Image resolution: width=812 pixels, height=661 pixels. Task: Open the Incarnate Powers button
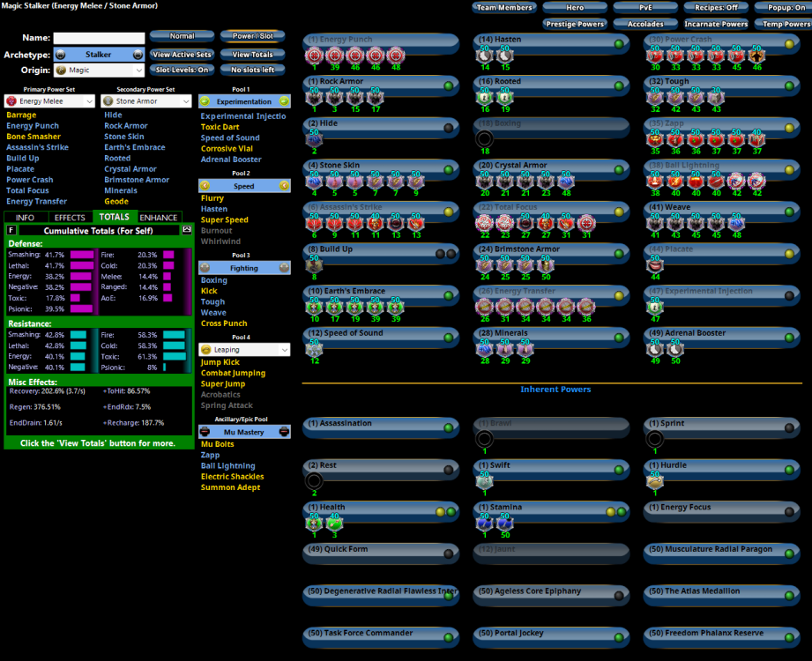coord(714,24)
